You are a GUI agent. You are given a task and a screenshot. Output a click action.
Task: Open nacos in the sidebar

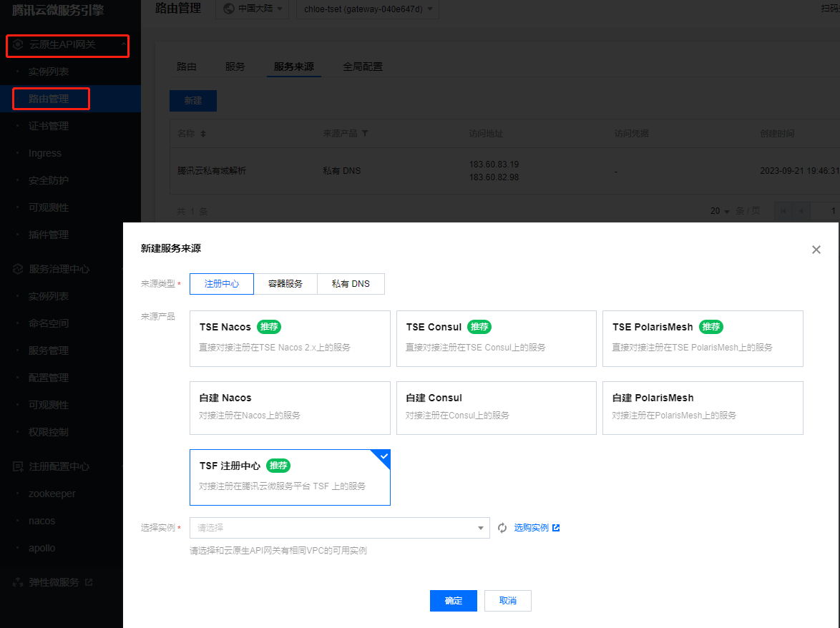[x=41, y=521]
